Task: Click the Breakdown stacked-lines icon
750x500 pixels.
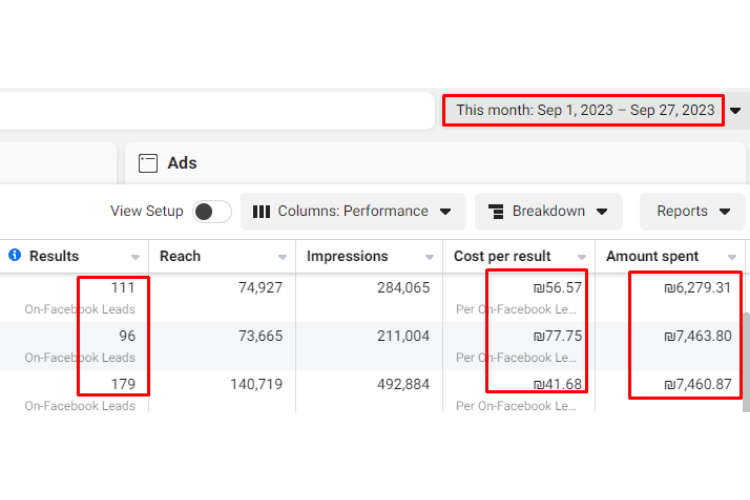Action: (496, 211)
